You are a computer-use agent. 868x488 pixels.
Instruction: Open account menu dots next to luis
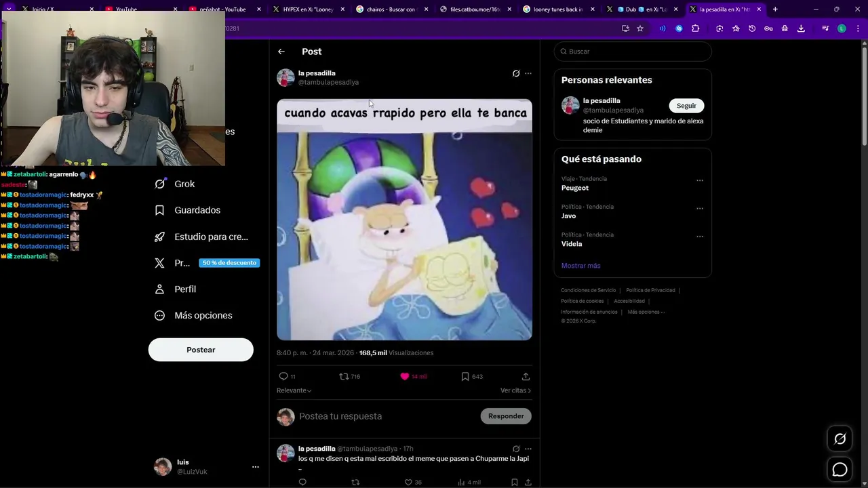coord(255,467)
